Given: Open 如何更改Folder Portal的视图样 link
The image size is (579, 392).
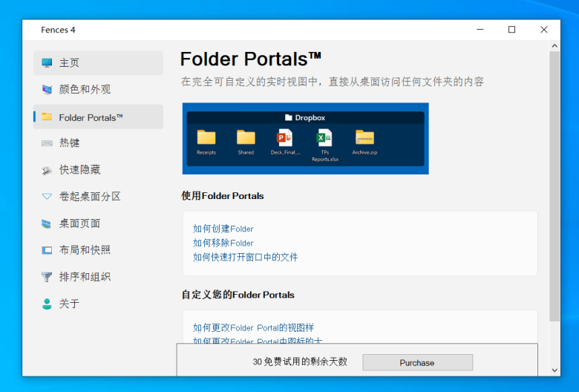Looking at the screenshot, I should pyautogui.click(x=253, y=327).
